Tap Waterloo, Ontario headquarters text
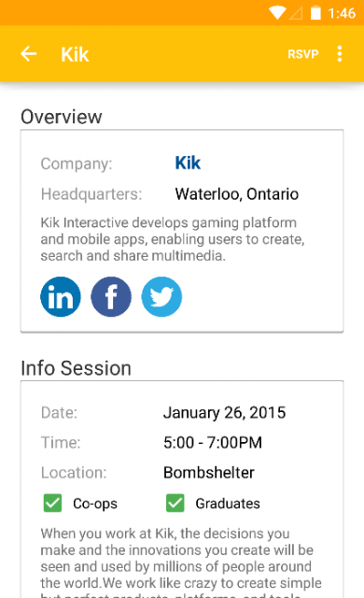This screenshot has width=364, height=598. tap(236, 194)
